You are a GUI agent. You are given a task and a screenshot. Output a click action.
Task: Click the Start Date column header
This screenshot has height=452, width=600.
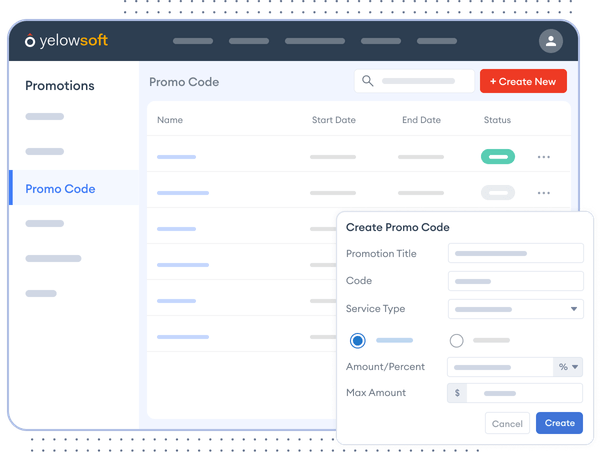pyautogui.click(x=334, y=120)
